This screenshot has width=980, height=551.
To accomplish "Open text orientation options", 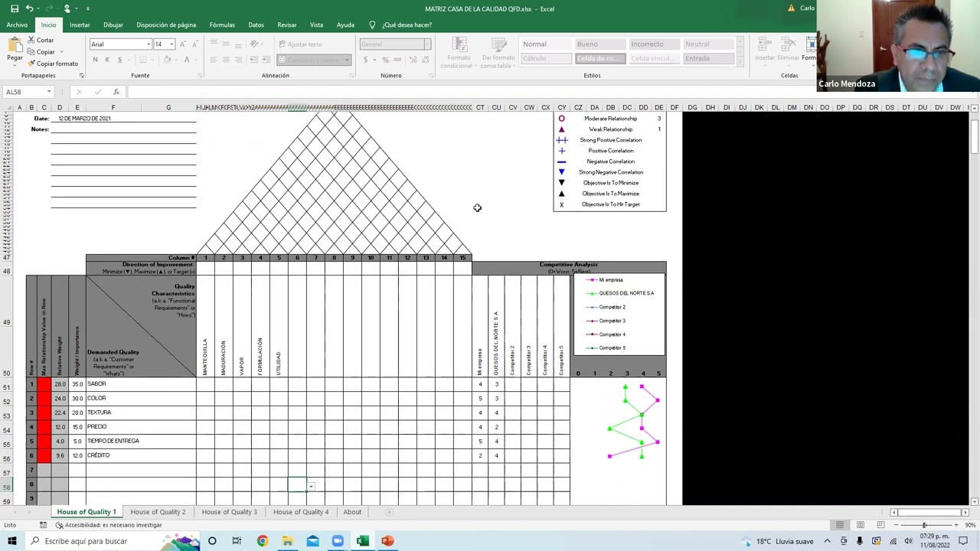I will point(255,44).
